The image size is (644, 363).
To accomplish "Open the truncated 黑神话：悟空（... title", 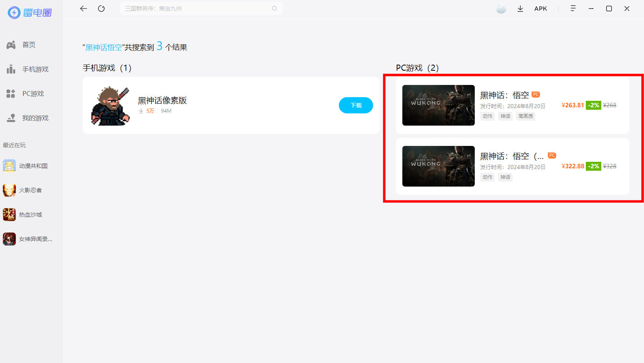I will (512, 156).
